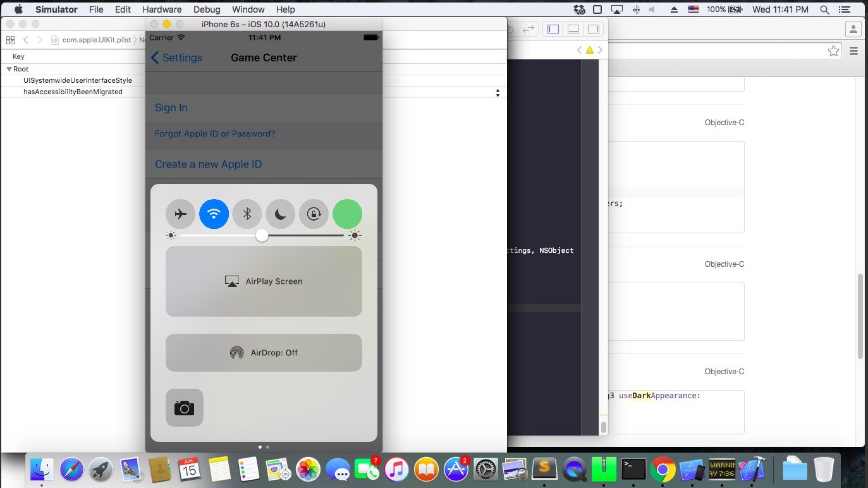Toggle the green flashlight control
868x488 pixels.
click(347, 214)
